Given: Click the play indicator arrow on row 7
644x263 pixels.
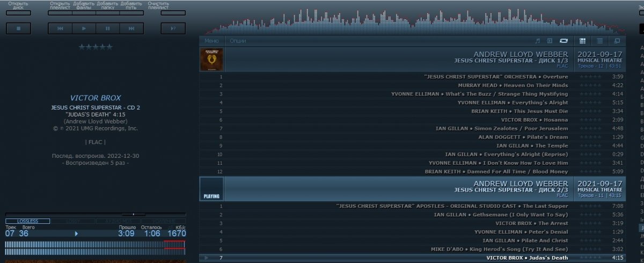Looking at the screenshot, I should coord(207,258).
